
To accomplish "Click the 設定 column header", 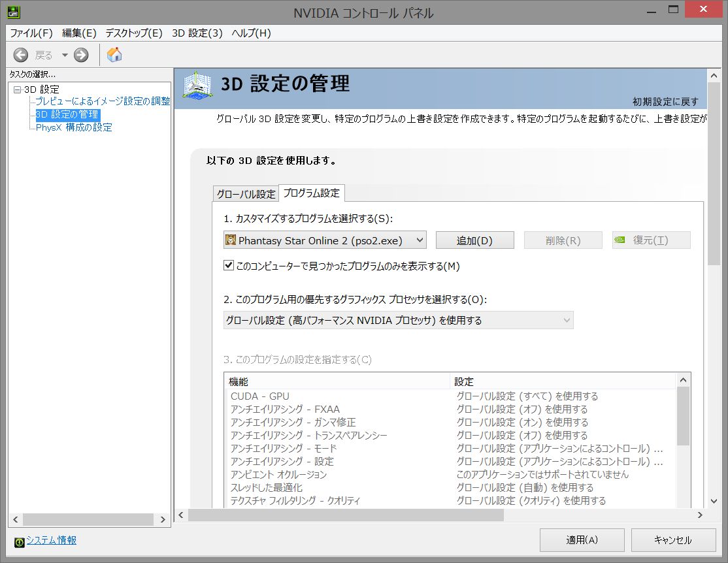I will 563,381.
